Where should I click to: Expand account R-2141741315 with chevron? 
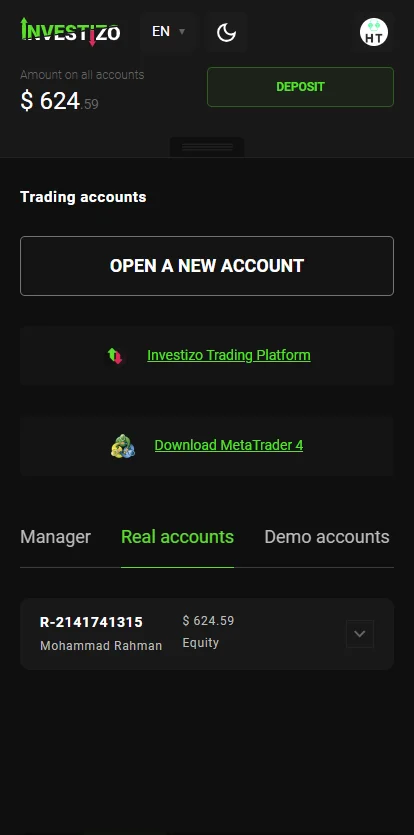[x=360, y=634]
